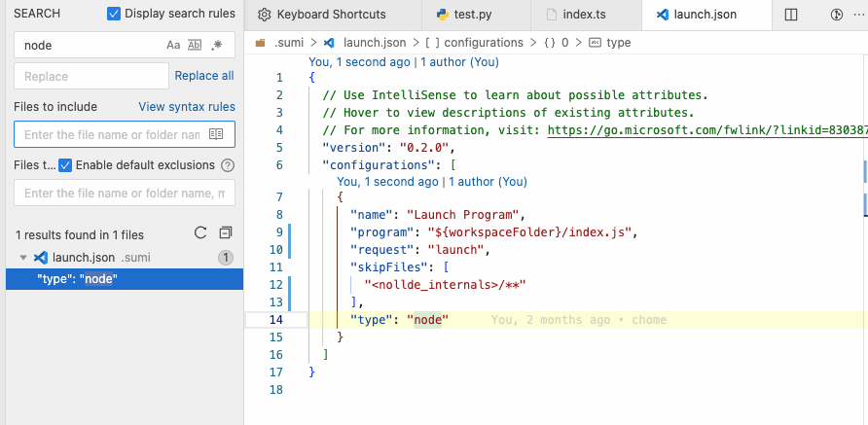Screen dimensions: 868x425
Task: Open the go.microsoft.com link in the comment
Action: coord(707,130)
